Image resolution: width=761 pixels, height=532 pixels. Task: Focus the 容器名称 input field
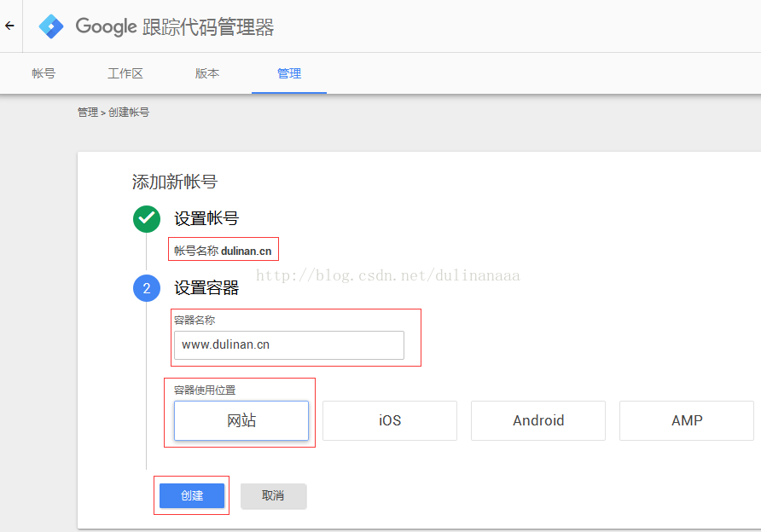click(289, 344)
